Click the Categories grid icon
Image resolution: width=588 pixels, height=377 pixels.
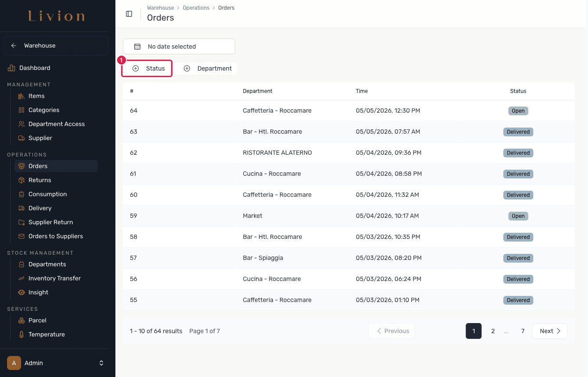pos(22,110)
